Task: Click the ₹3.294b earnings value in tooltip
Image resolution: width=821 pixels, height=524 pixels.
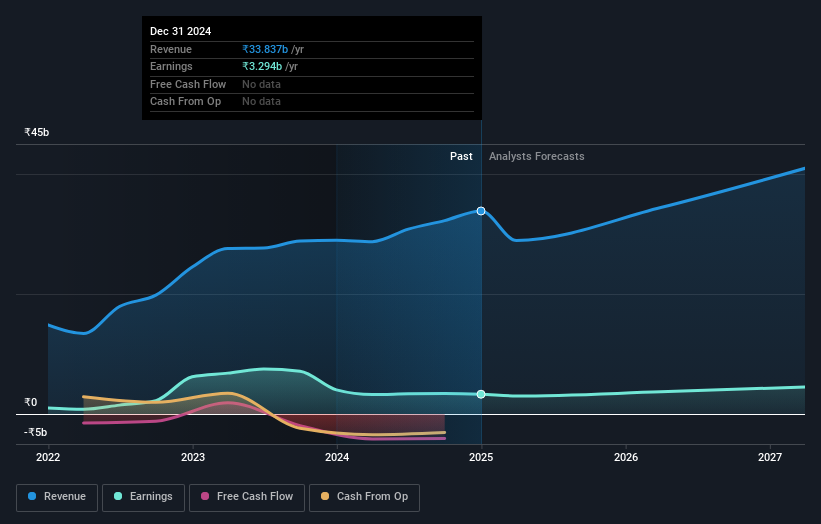Action: click(x=262, y=66)
